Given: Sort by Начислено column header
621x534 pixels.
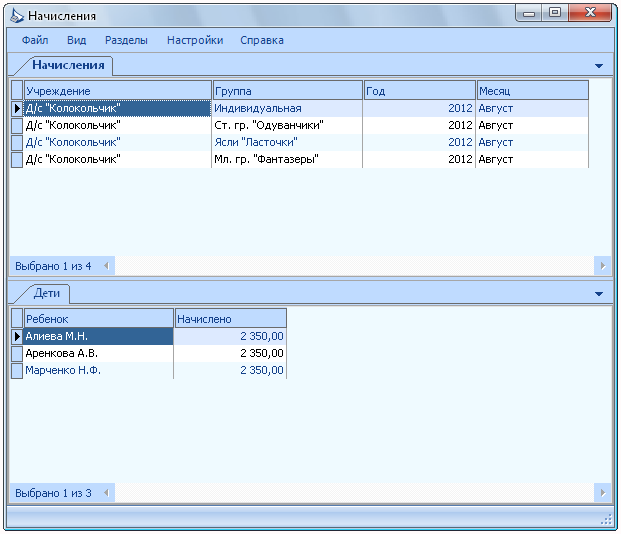Looking at the screenshot, I should point(230,319).
